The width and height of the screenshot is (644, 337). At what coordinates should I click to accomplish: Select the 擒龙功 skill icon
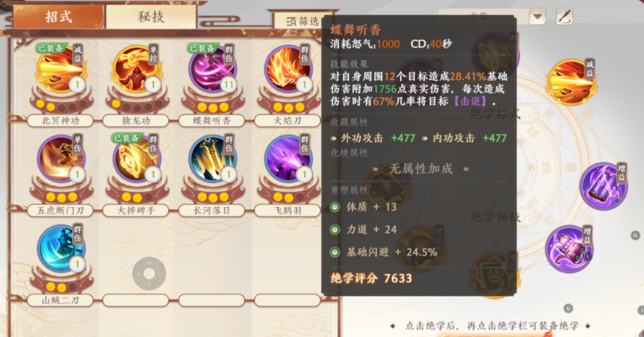coord(137,69)
